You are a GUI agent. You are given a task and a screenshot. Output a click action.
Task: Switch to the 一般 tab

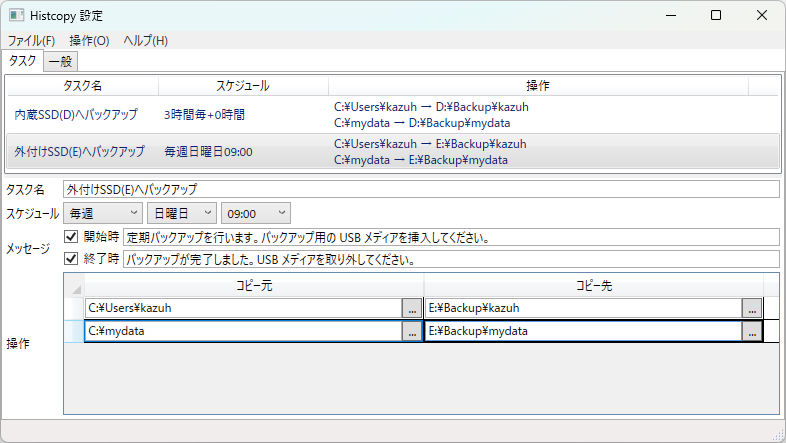pos(60,61)
